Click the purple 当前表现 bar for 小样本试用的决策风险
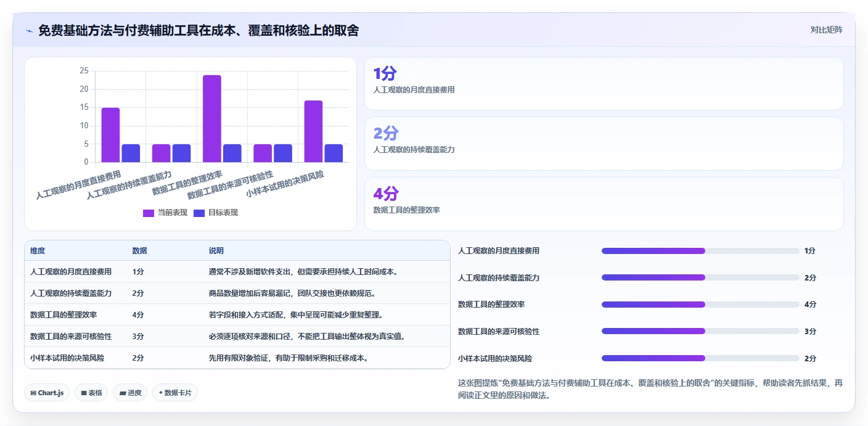 coord(313,131)
